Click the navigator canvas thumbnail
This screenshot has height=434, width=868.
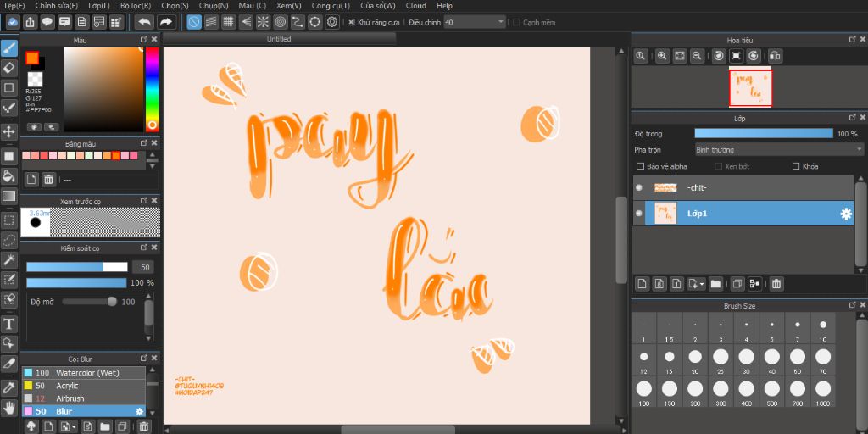[750, 87]
